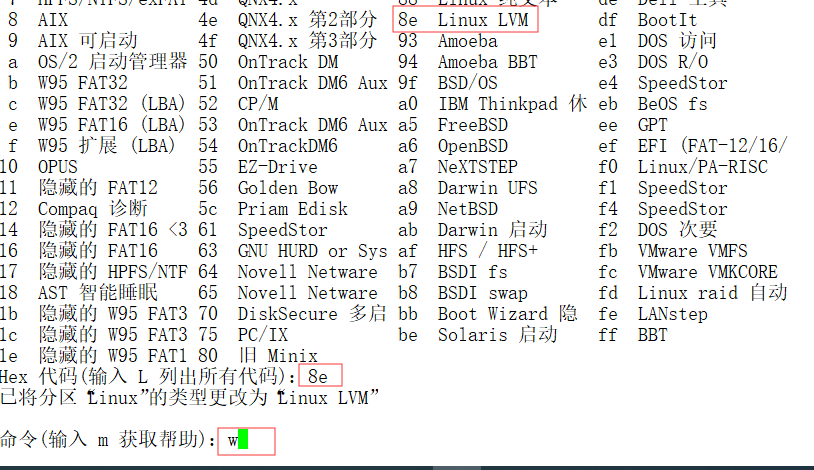This screenshot has width=814, height=470.
Task: Select the "Linux LVM" entry in the list
Action: point(483,20)
